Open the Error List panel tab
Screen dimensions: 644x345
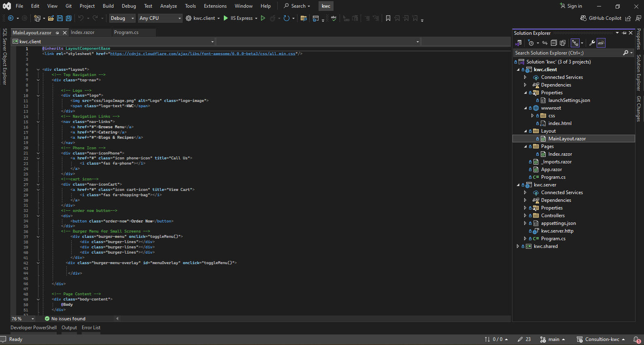pyautogui.click(x=91, y=328)
